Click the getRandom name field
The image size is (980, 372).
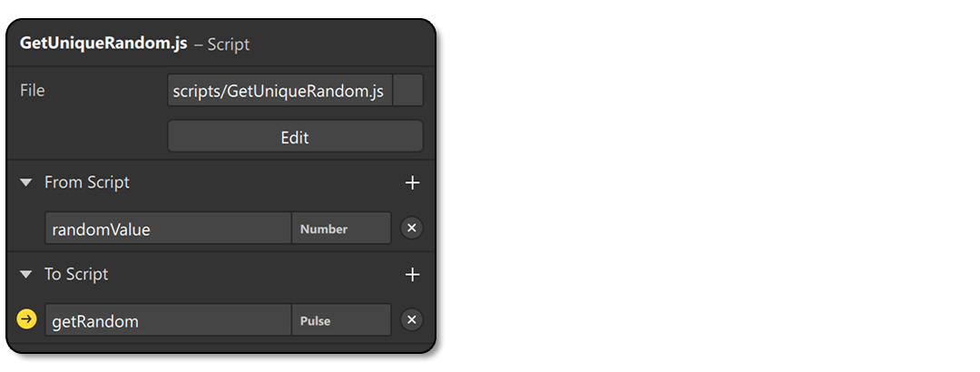[168, 320]
